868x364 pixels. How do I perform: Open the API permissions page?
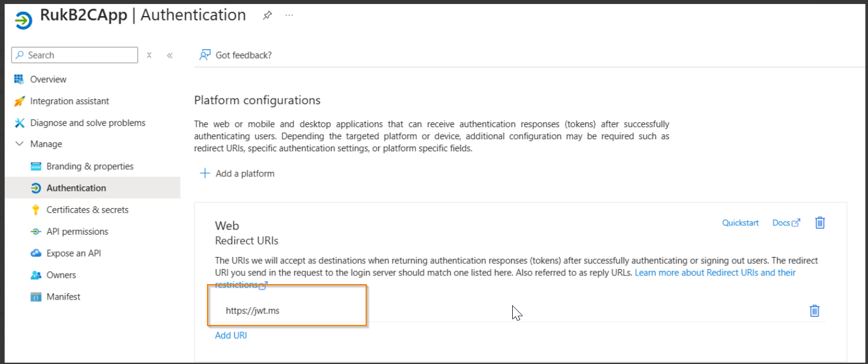77,231
